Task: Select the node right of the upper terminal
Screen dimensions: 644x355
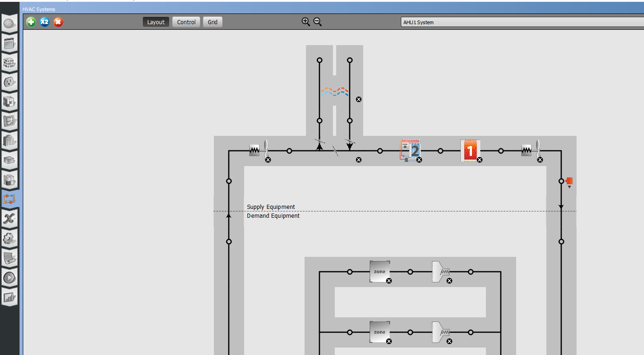Action: coord(471,272)
